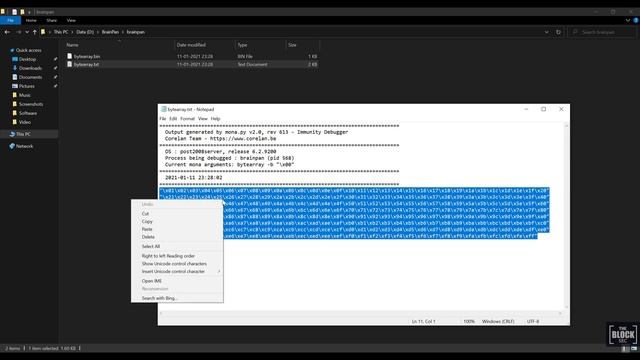Click the Notepad horizontal scrollbar
The width and height of the screenshot is (640, 360).
[360, 313]
